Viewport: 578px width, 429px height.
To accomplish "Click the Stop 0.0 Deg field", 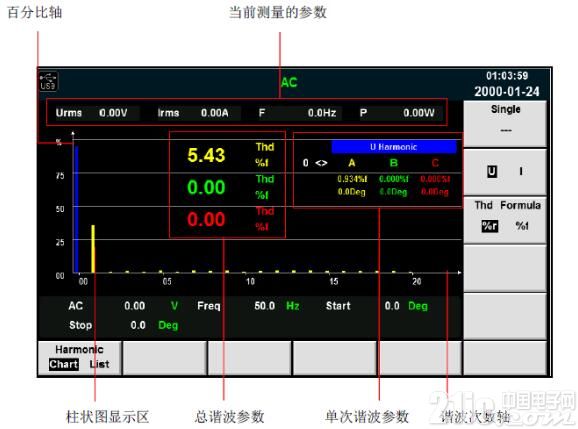I will point(123,325).
